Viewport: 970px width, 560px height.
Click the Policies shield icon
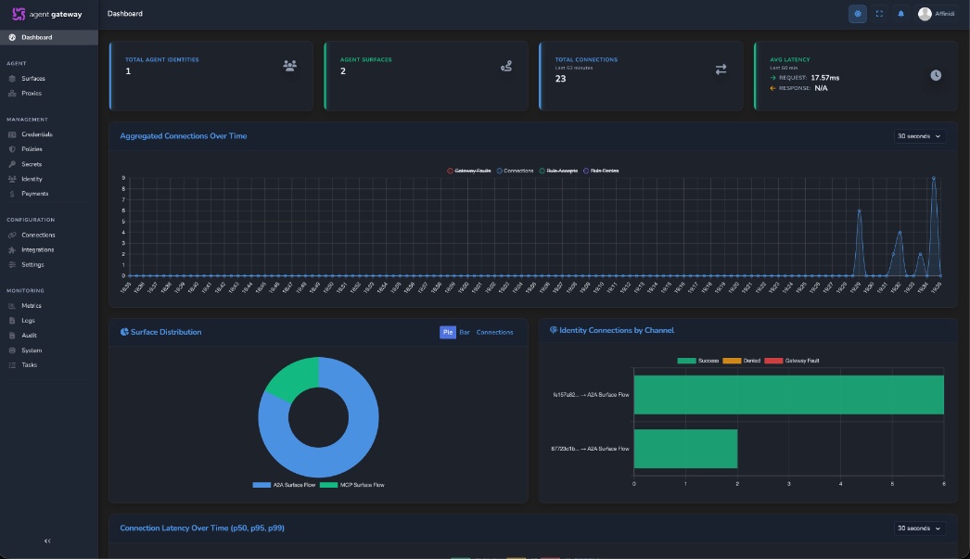tap(12, 149)
